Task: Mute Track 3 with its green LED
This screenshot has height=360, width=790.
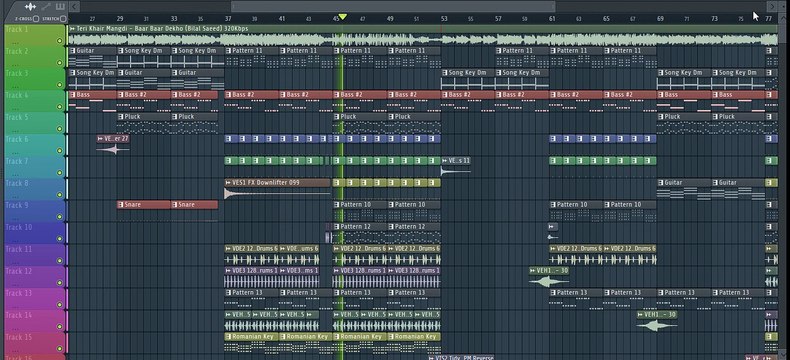Action: (x=59, y=85)
